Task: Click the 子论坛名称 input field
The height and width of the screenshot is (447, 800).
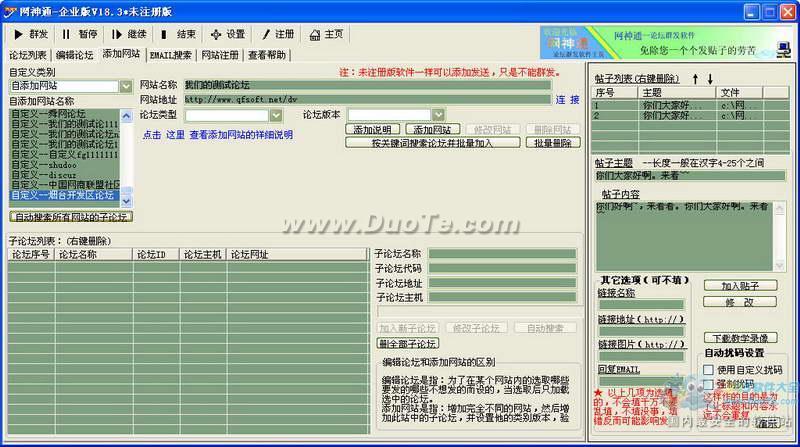Action: tap(503, 254)
